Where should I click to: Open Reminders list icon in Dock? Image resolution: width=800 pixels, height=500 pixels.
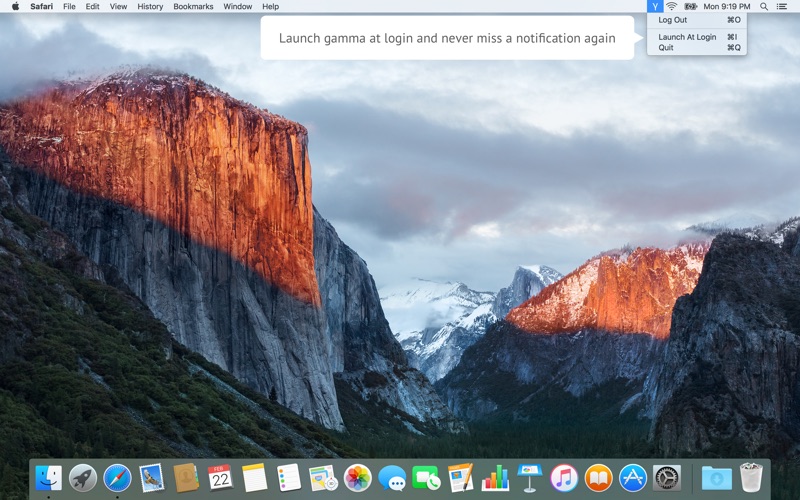pos(289,478)
